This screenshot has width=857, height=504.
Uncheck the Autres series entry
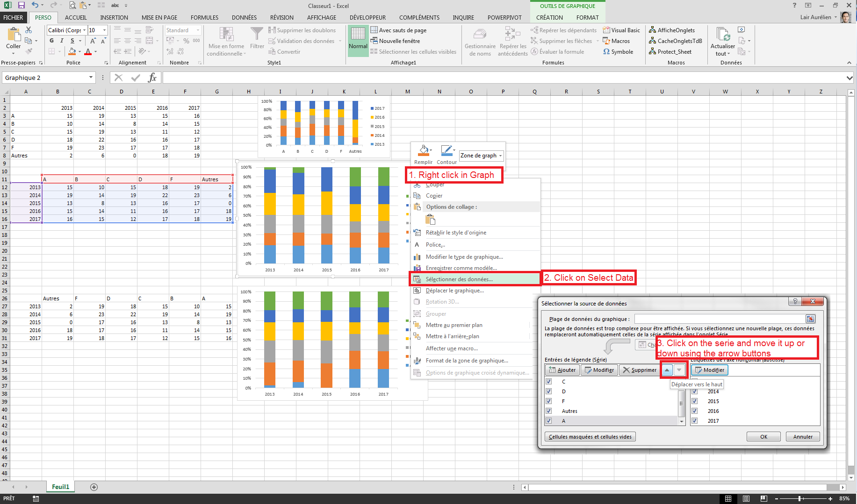tap(548, 411)
